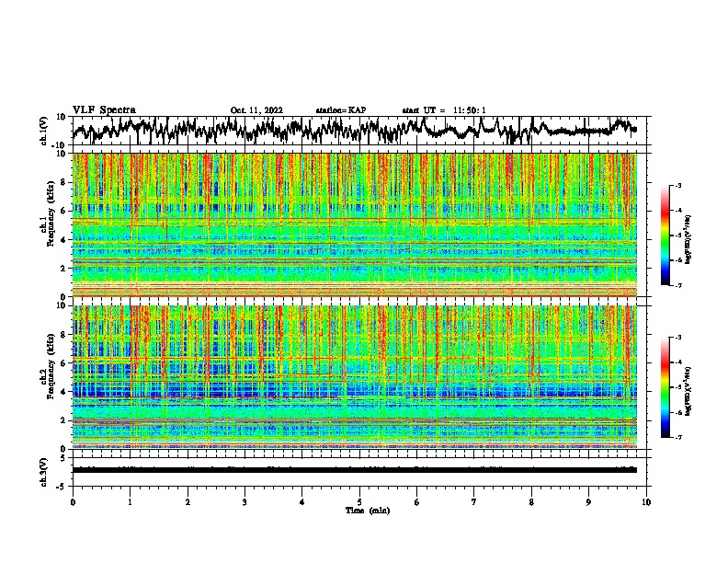Click the ch.2 colorbar log(PSD) unit label
728x563 pixels.
coord(688,391)
